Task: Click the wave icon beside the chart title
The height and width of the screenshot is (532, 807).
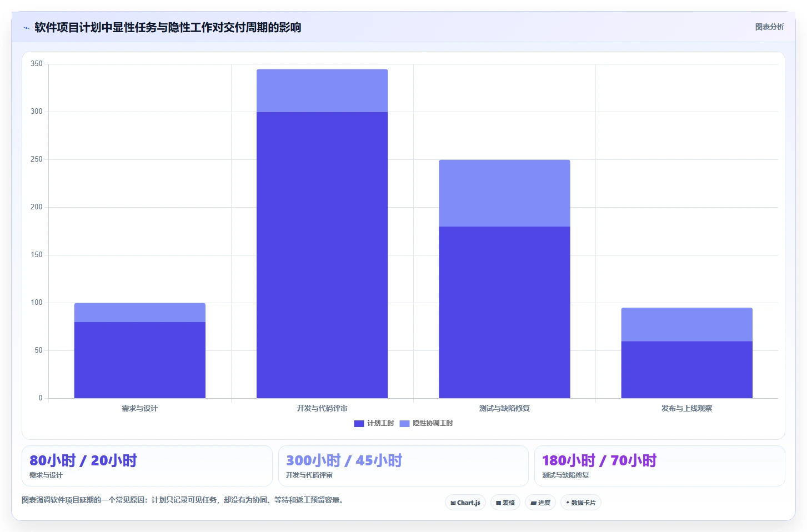Action: point(26,28)
